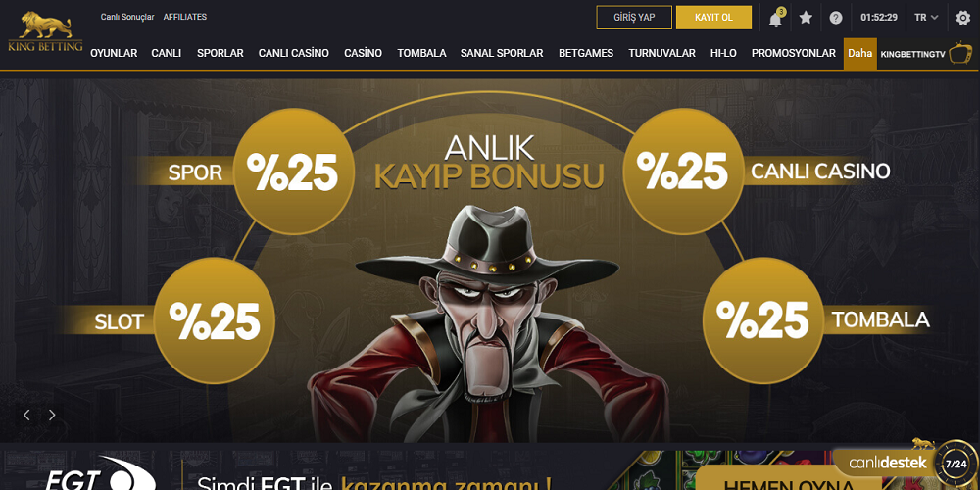Click the KAYIT OL register button
The image size is (980, 490).
(713, 18)
